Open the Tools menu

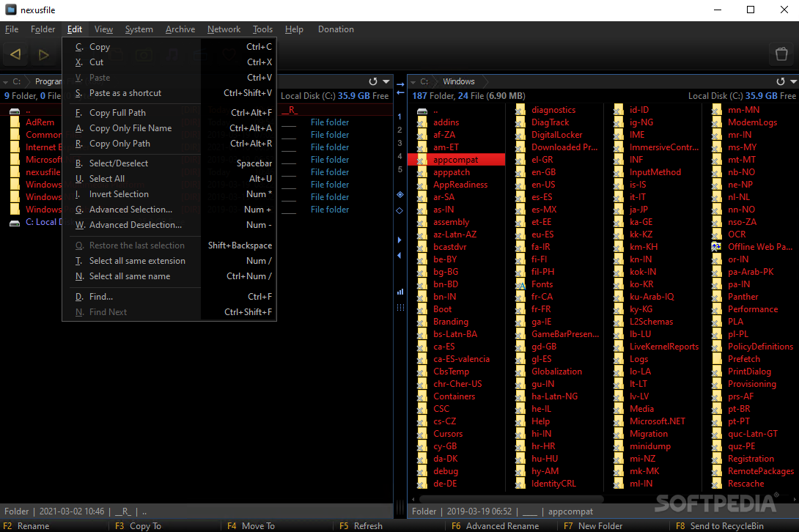point(262,29)
